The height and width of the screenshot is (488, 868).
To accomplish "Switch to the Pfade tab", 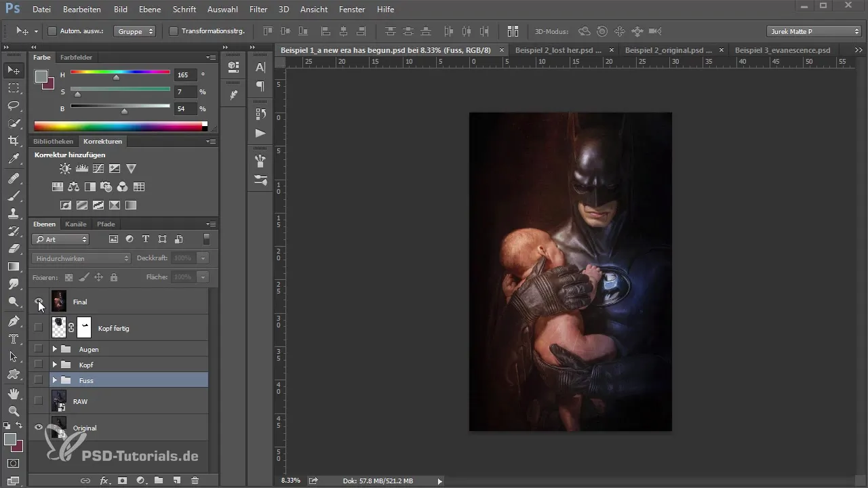I will [106, 224].
